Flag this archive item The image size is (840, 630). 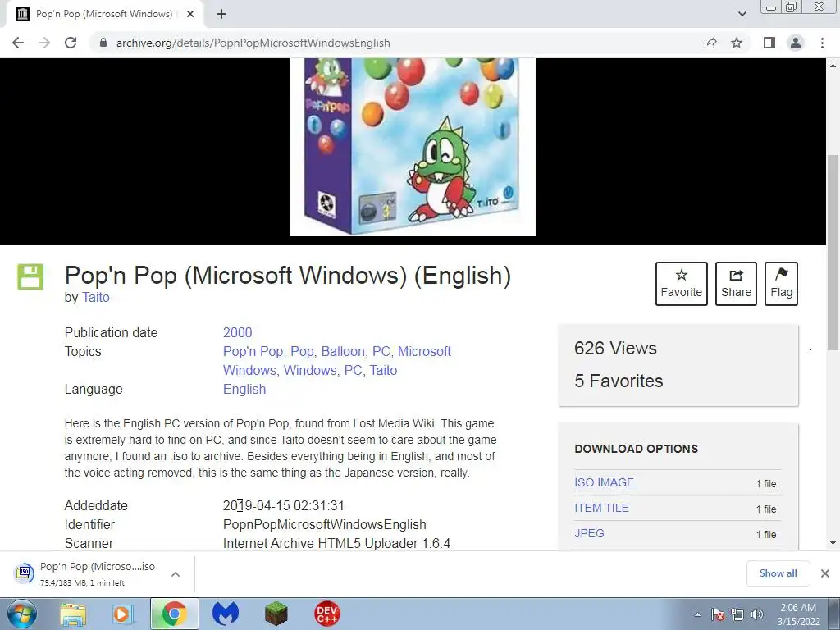(781, 284)
